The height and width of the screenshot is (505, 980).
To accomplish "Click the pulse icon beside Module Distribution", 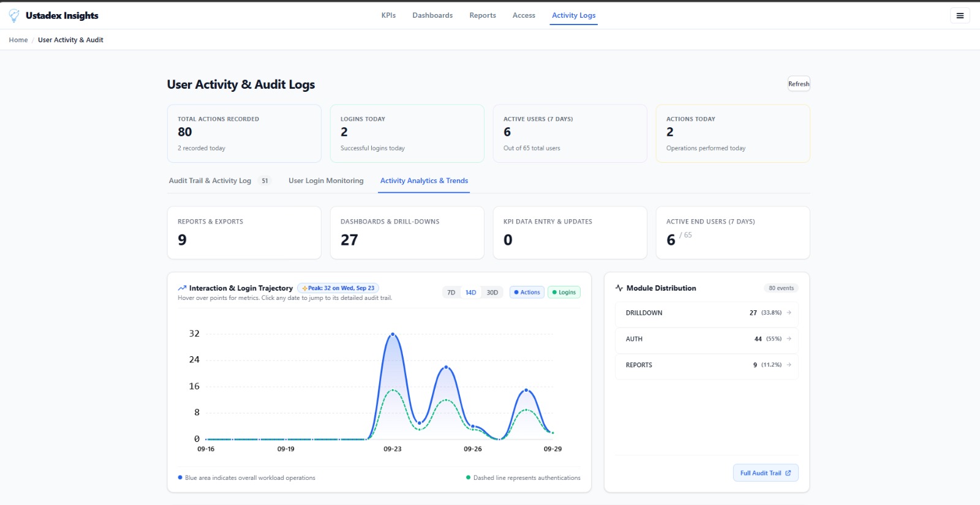I will click(x=619, y=288).
